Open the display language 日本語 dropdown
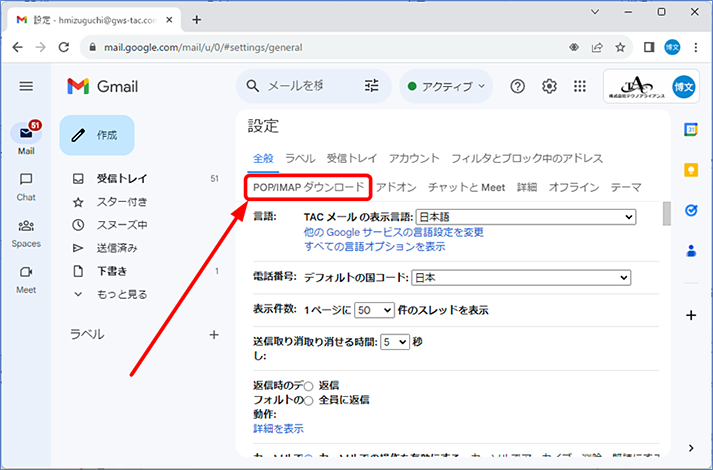Screen dimensions: 713x470 coord(526,217)
